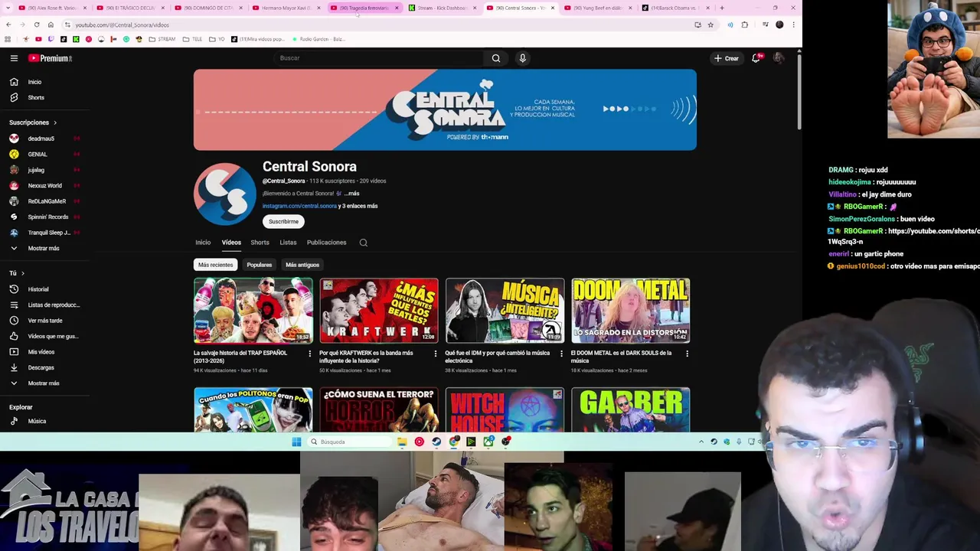Open options menu for DOOM METAL video
The image size is (980, 551).
(x=687, y=354)
